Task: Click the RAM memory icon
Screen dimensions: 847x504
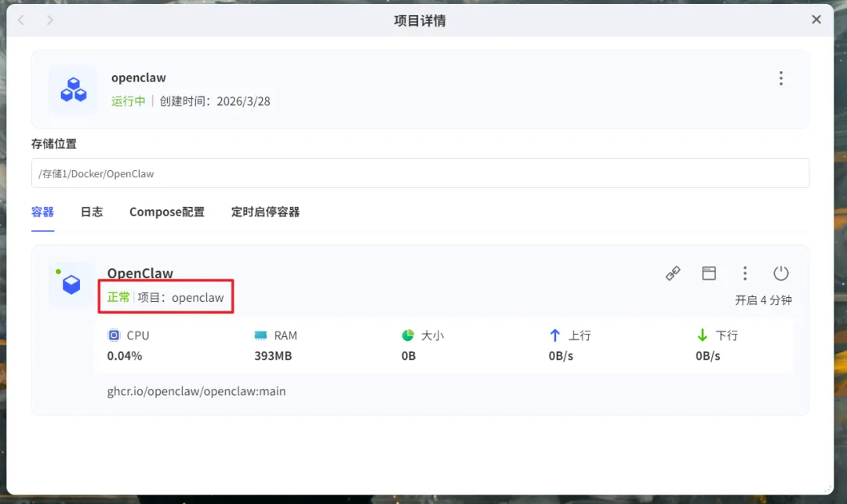Action: pos(260,335)
